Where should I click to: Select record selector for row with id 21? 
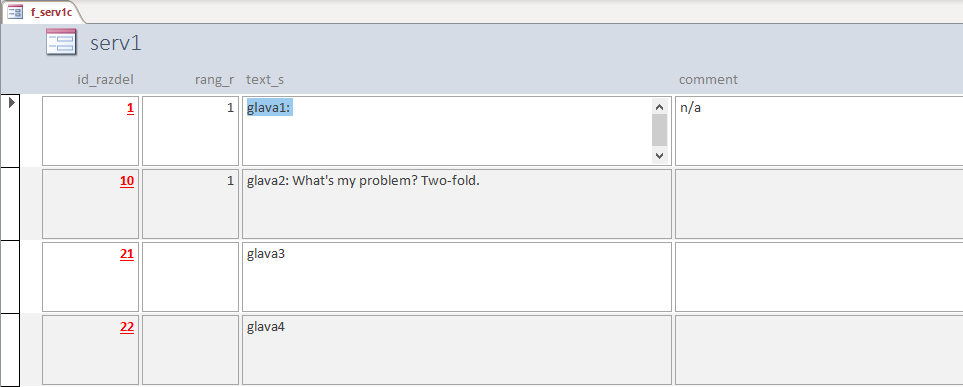click(x=10, y=276)
